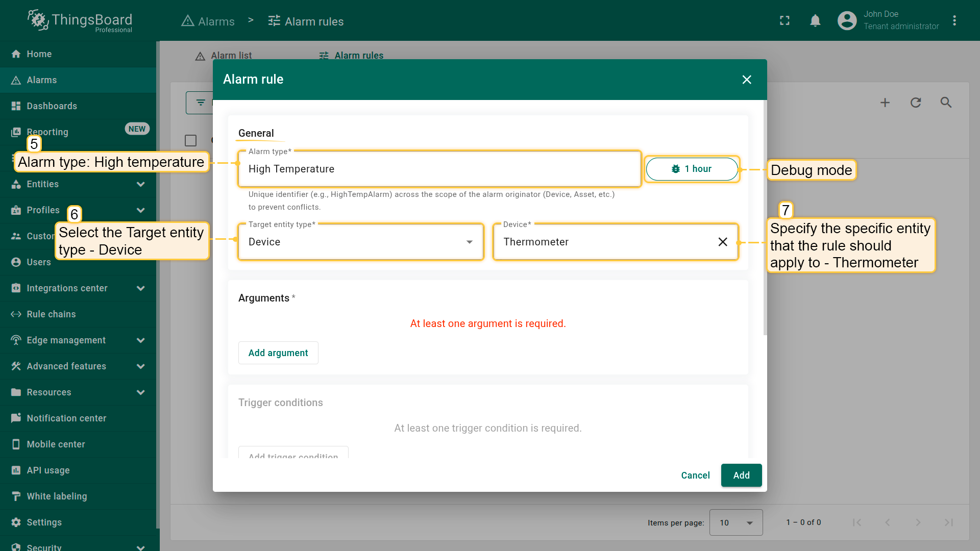Toggle the 1 hour debug mode button
This screenshot has width=980, height=551.
point(692,169)
